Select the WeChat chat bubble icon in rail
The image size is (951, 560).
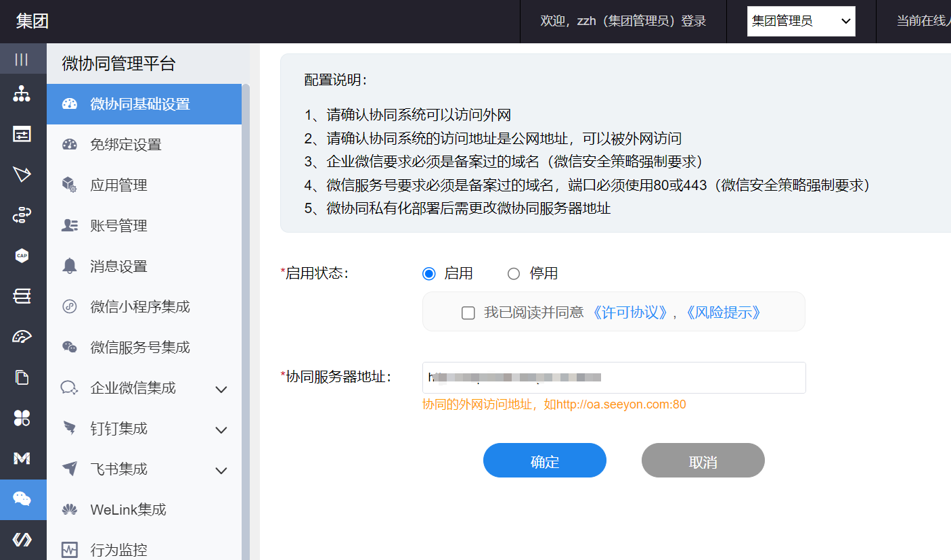[x=22, y=499]
